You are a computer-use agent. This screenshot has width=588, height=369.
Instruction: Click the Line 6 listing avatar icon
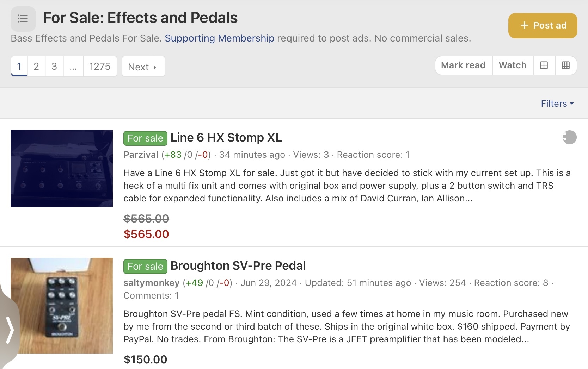(x=569, y=137)
